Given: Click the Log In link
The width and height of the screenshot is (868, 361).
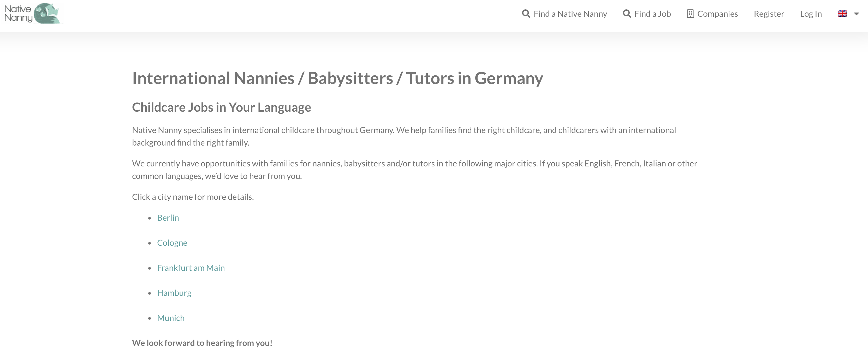Looking at the screenshot, I should (x=811, y=14).
